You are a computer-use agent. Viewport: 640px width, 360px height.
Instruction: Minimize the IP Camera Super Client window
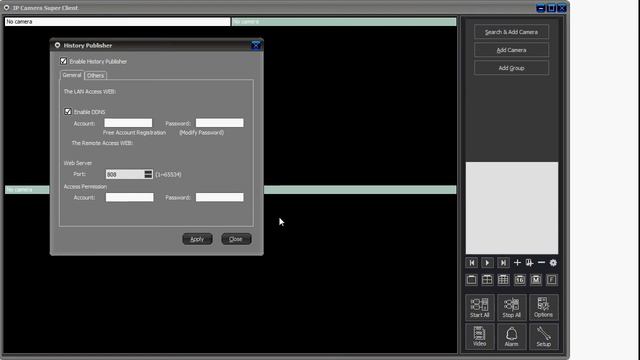pos(540,8)
